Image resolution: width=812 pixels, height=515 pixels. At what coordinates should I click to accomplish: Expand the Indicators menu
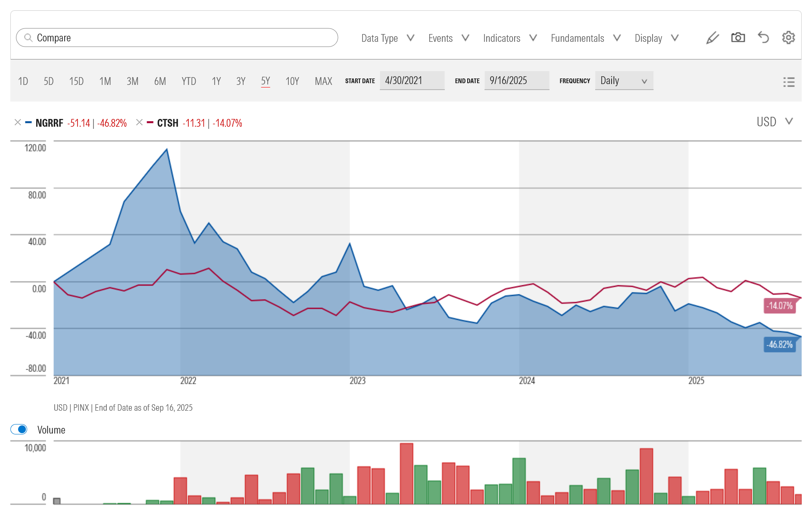click(509, 38)
